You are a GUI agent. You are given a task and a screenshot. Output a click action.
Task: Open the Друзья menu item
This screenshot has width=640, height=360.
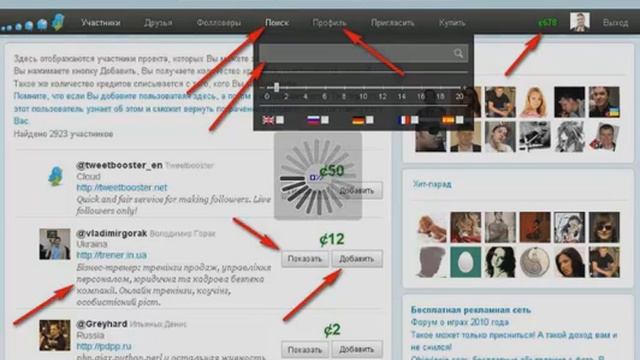point(158,23)
